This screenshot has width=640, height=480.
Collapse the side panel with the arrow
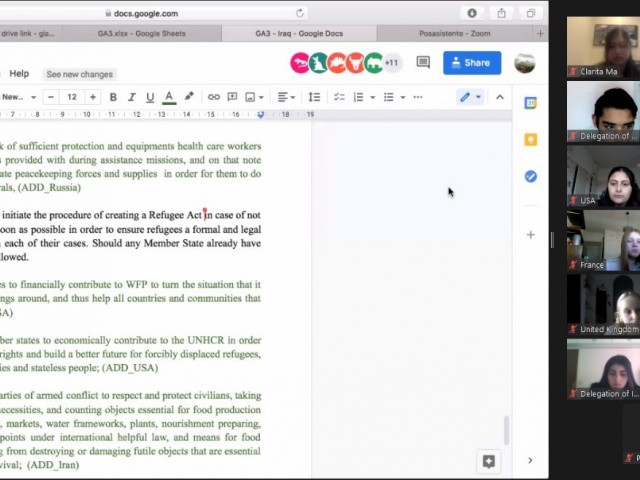point(530,460)
